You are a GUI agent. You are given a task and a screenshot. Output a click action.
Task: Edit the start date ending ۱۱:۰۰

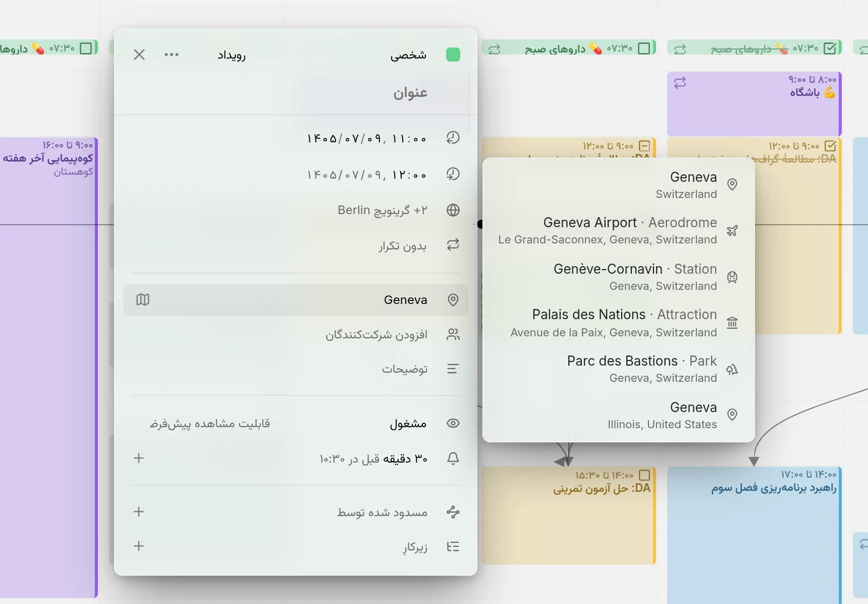tap(367, 138)
